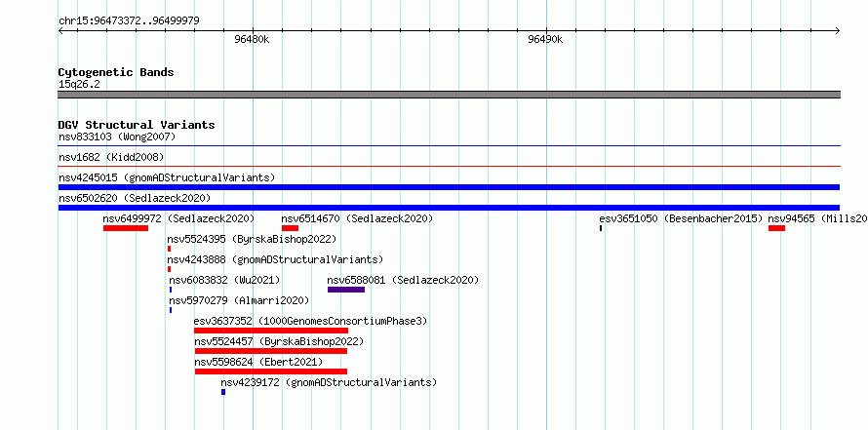Select the small blue mark under nsv6083832

coord(171,290)
